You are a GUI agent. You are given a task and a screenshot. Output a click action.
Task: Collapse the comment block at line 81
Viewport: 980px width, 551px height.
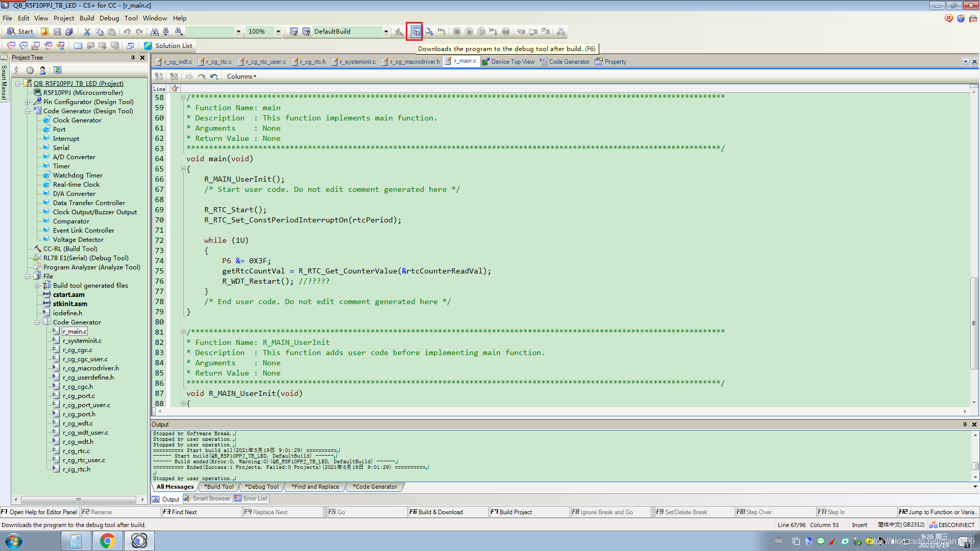(x=183, y=332)
